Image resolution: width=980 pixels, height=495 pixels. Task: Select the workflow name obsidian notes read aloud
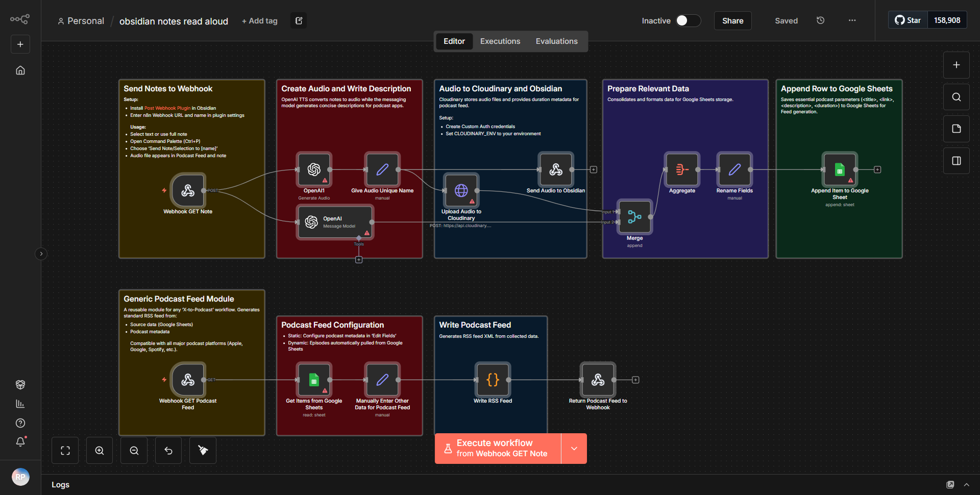pyautogui.click(x=174, y=21)
